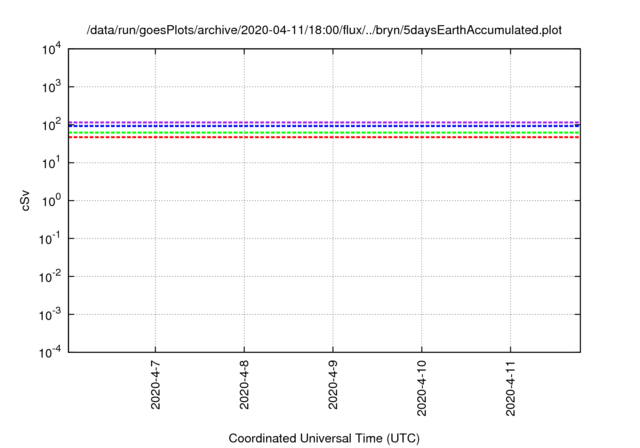Click the blue dashed line
640x448 pixels.
point(324,126)
